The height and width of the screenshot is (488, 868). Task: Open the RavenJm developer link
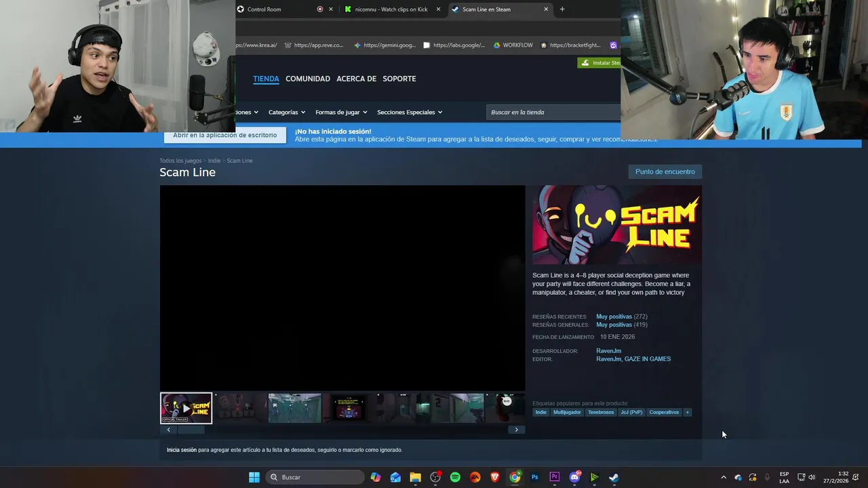[x=608, y=351]
